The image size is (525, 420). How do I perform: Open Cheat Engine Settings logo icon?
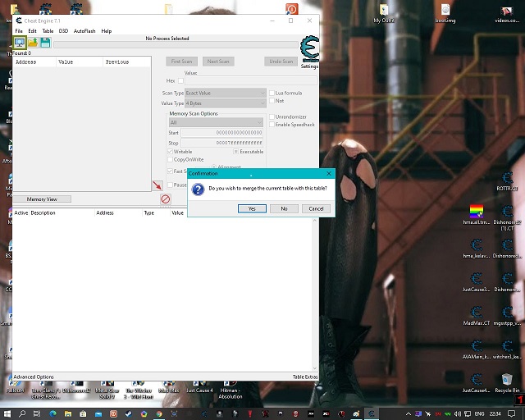308,49
